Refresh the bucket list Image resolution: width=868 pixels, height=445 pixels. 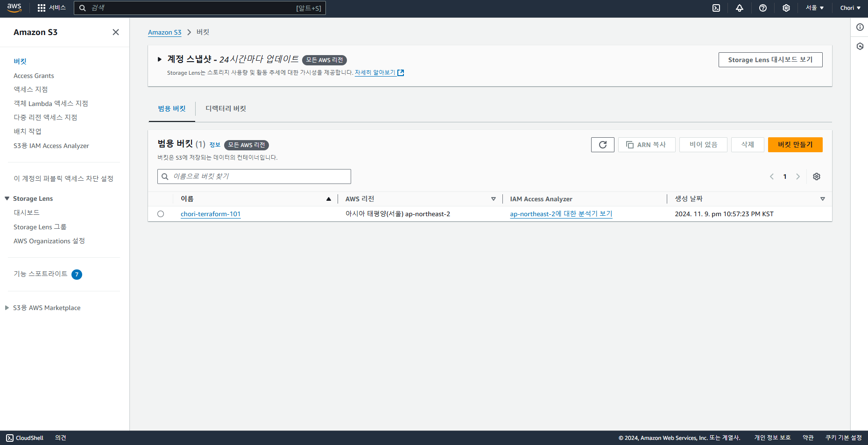click(x=603, y=145)
